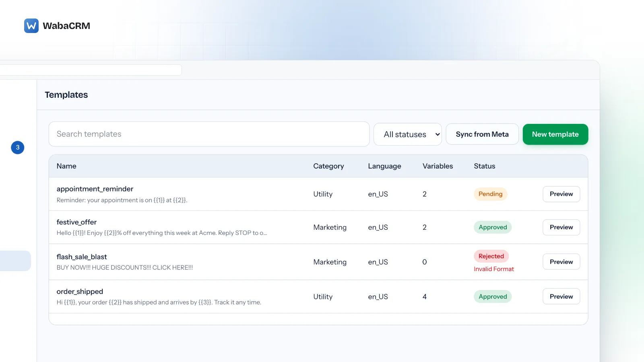
Task: Preview the flash_sale_blast template
Action: 561,262
